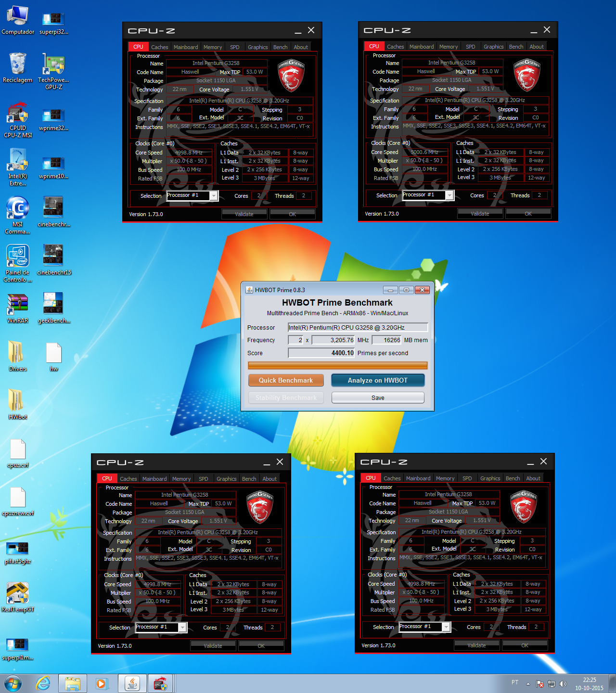Open the cinebenchr desktop icon above cinebenchr15

click(x=54, y=212)
